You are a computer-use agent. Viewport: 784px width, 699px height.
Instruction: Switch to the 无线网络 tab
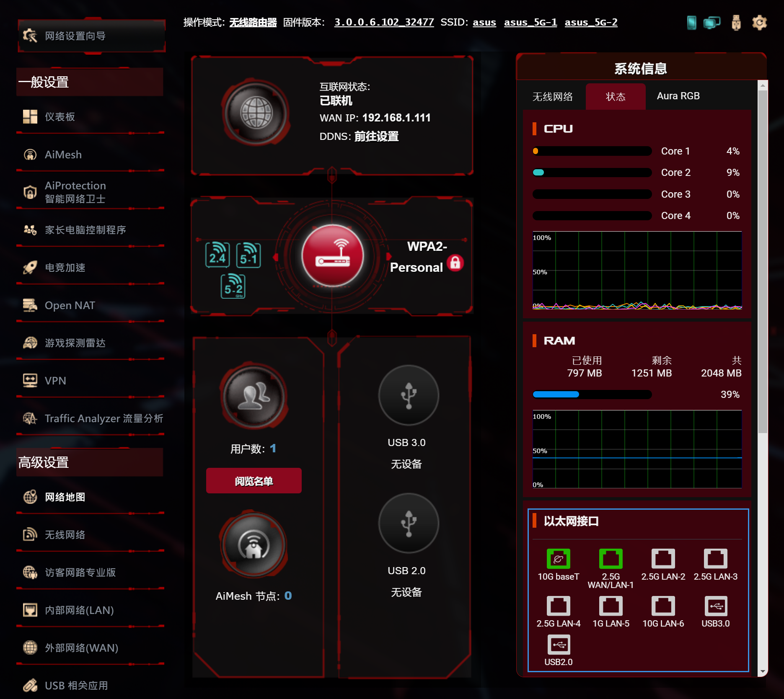(552, 97)
